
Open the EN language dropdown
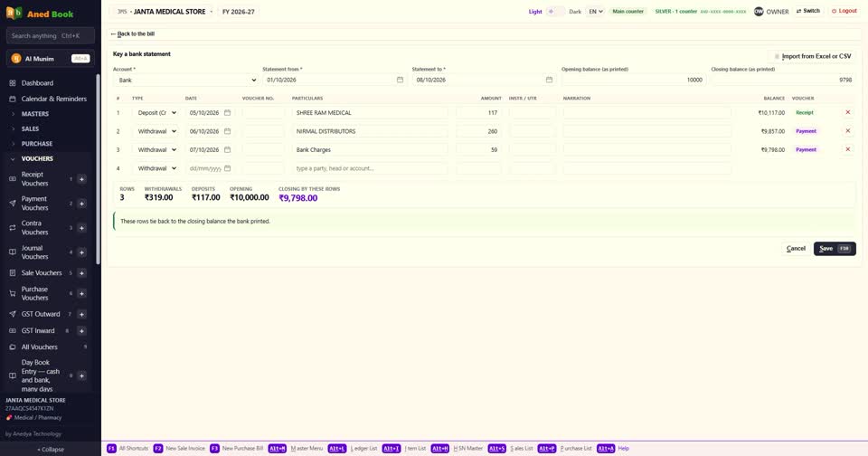(596, 12)
